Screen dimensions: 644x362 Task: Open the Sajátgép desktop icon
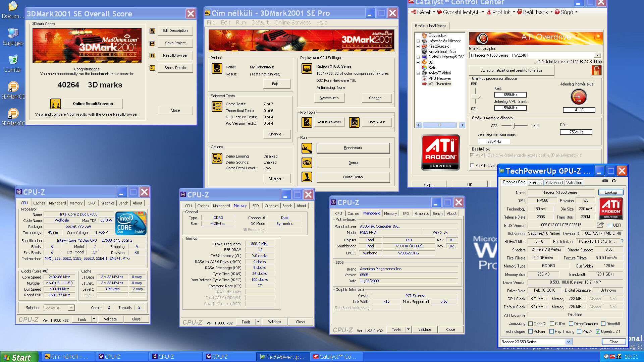(13, 37)
